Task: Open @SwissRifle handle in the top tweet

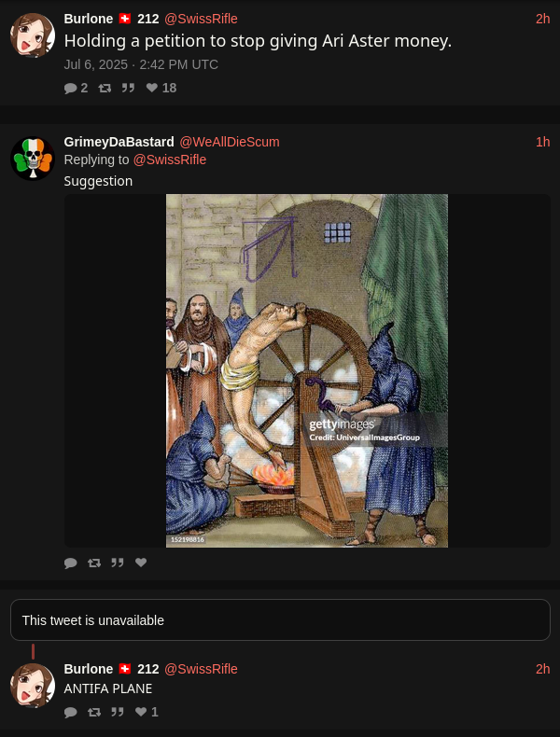Action: [201, 19]
